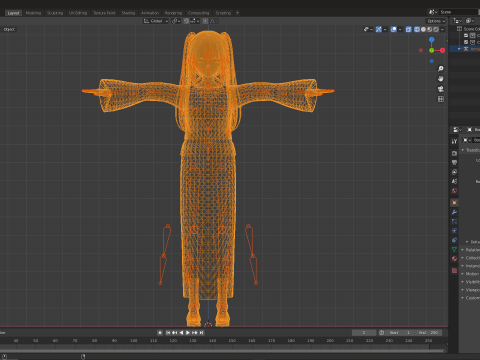
Task: Open overlays settings dropdown arrow
Action: [x=400, y=29]
